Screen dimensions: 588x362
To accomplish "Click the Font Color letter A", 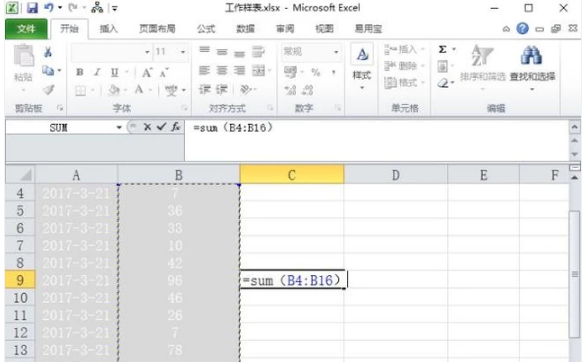I will pos(139,90).
